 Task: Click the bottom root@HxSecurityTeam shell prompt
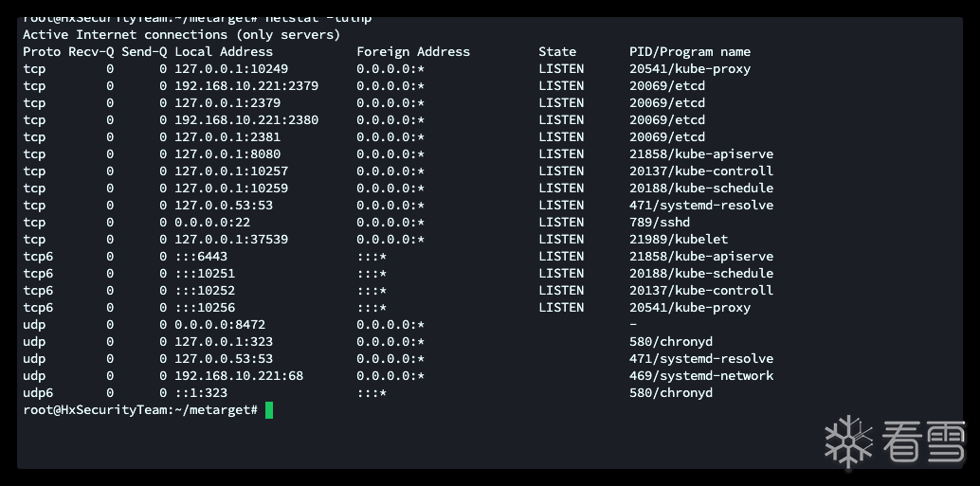point(140,409)
